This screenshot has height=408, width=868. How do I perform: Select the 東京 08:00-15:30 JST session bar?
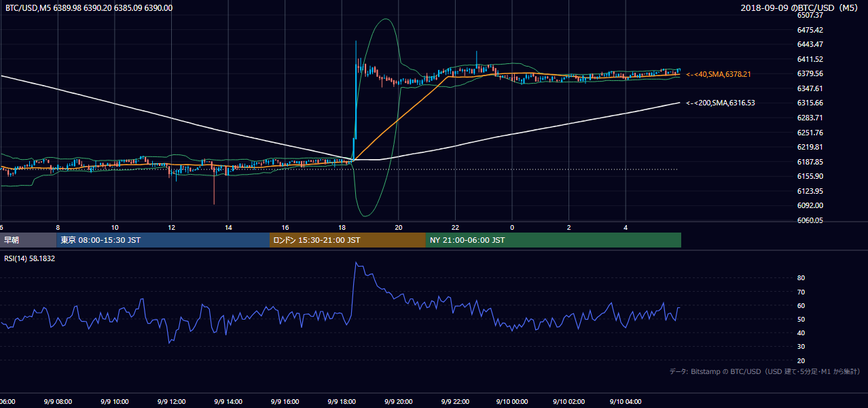pos(163,240)
